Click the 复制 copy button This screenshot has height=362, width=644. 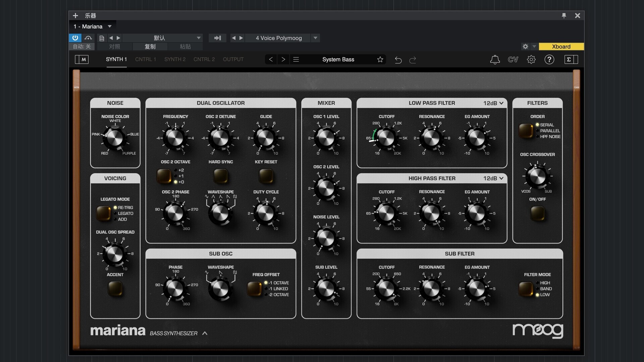(x=150, y=47)
